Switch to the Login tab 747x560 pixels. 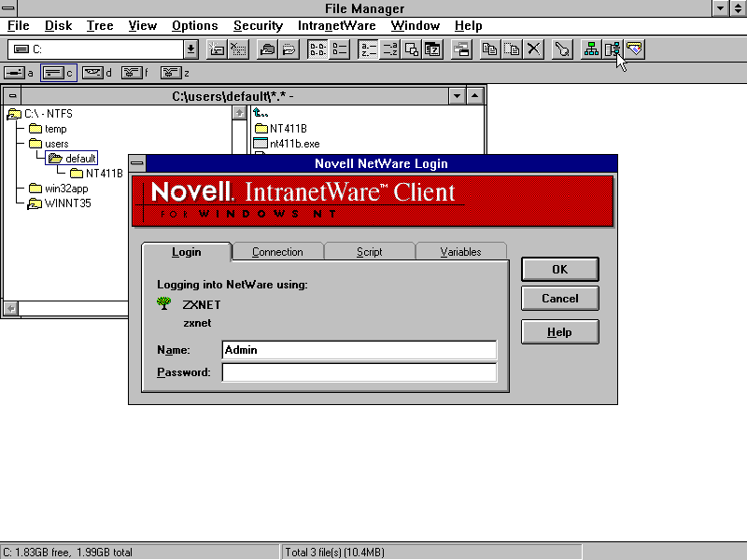click(x=186, y=252)
